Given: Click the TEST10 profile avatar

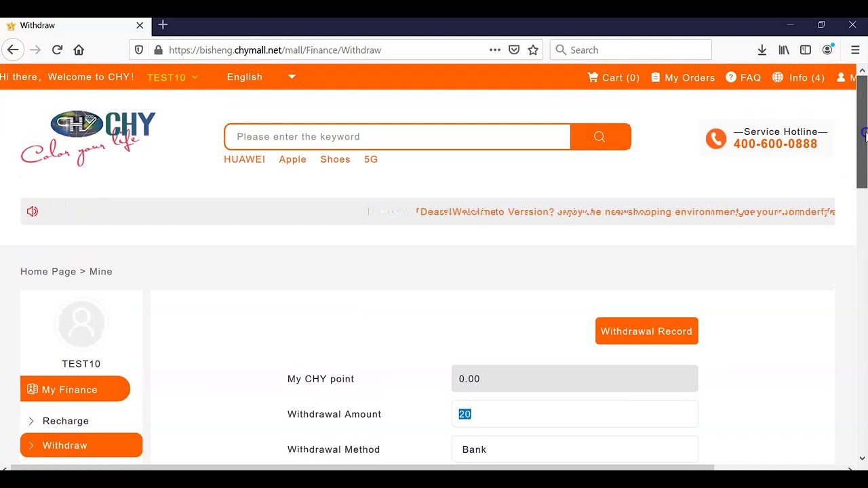Looking at the screenshot, I should click(x=81, y=324).
